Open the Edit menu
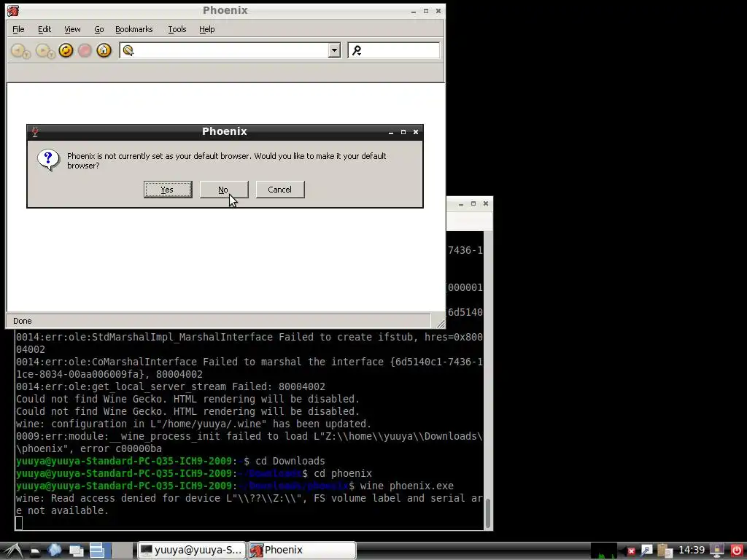This screenshot has width=747, height=560. (x=44, y=29)
